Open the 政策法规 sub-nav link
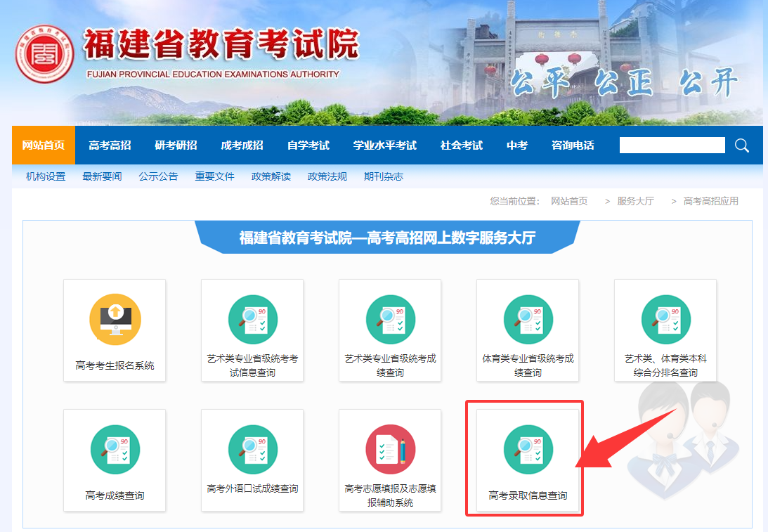The width and height of the screenshot is (768, 532). point(327,176)
